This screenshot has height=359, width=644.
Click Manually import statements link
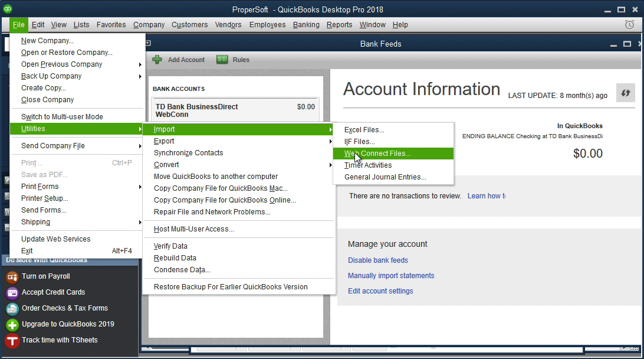[391, 276]
